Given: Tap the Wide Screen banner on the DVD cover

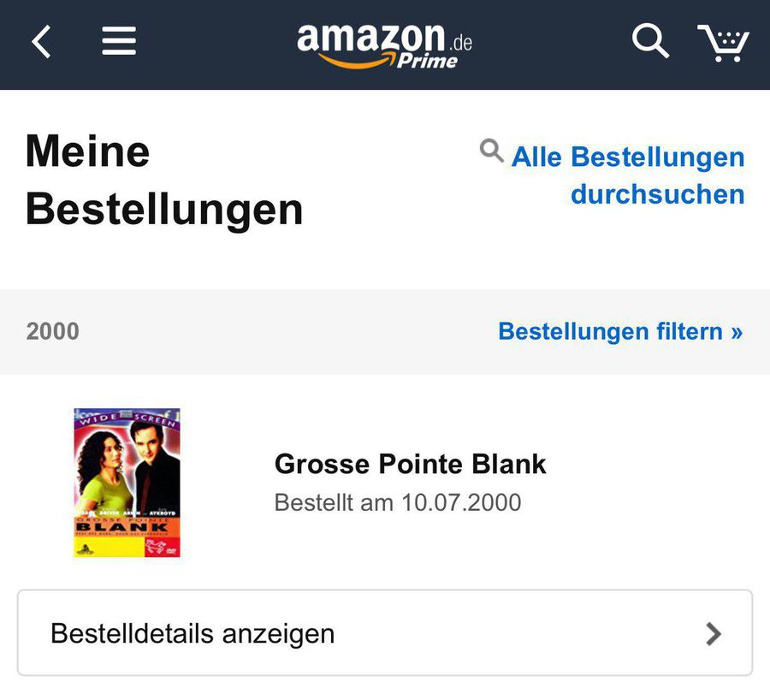Looking at the screenshot, I should click(x=127, y=418).
